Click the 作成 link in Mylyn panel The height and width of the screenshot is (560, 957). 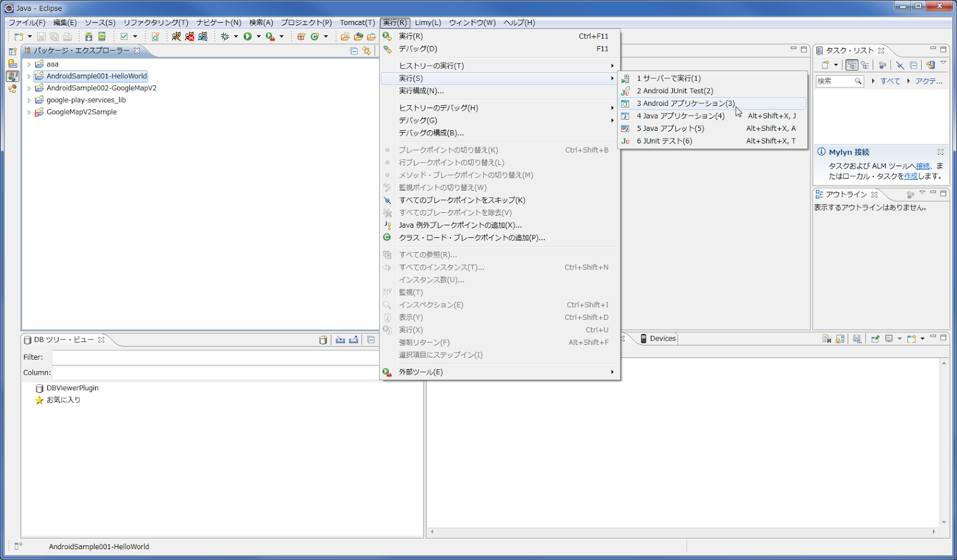click(911, 176)
